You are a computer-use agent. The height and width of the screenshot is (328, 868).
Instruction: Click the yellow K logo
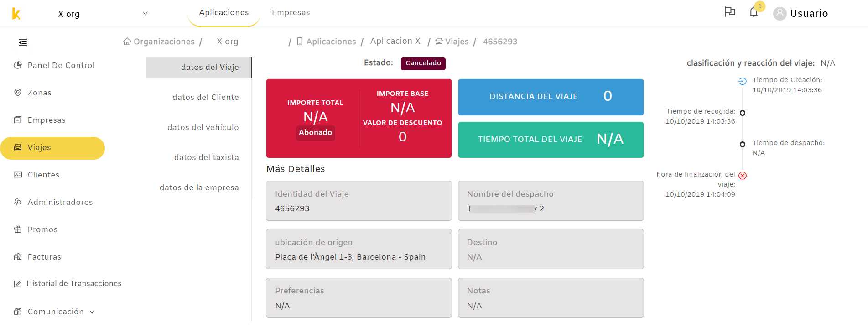click(16, 14)
